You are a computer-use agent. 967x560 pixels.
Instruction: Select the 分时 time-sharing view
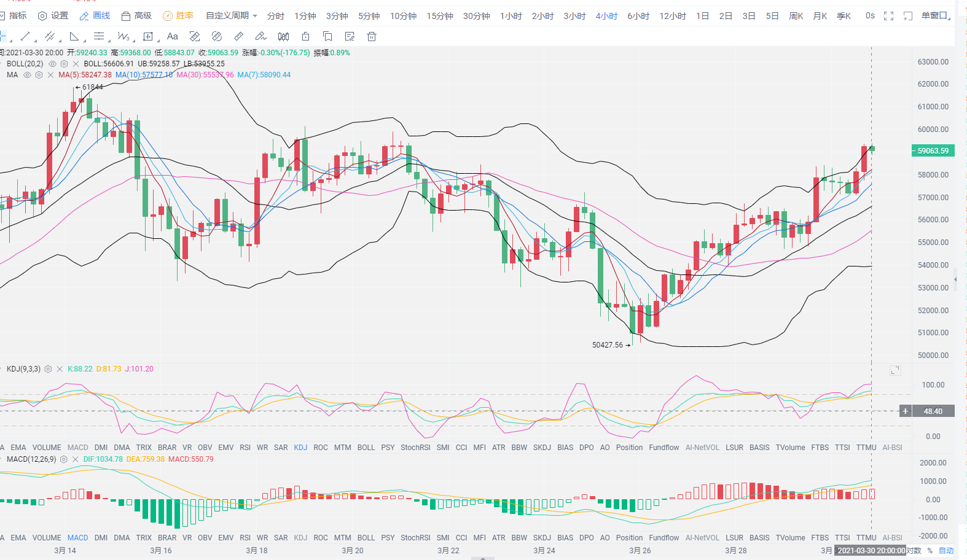click(276, 16)
